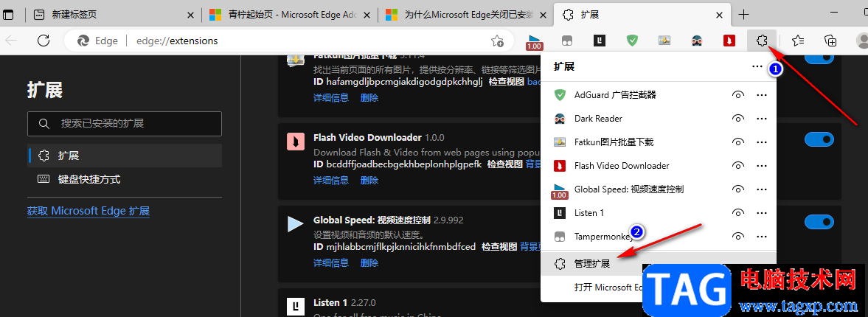Screen dimensions: 868x317
Task: Open more actions for Global Speed
Action: click(x=762, y=189)
